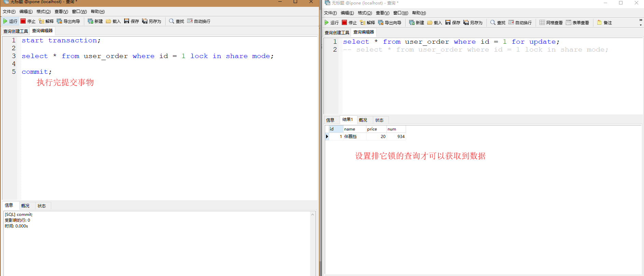Click scrollbar up arrow in left message panel
Viewport: 644px width, 276px height.
coord(312,215)
